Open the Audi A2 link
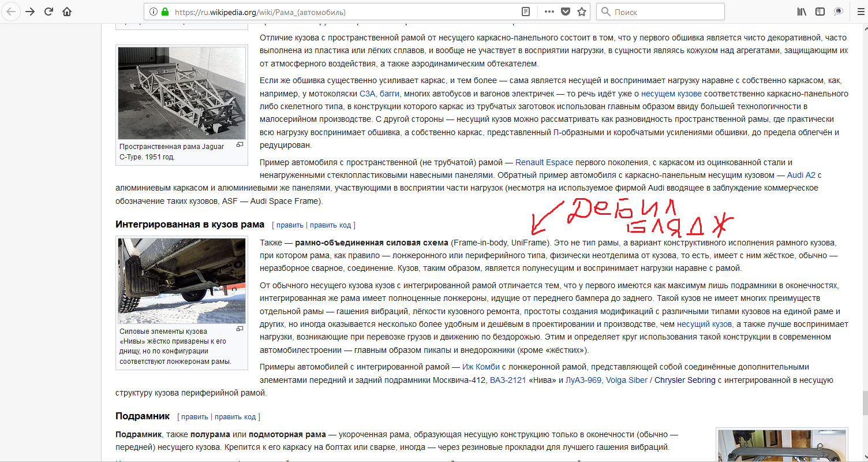This screenshot has width=868, height=462. tap(801, 176)
